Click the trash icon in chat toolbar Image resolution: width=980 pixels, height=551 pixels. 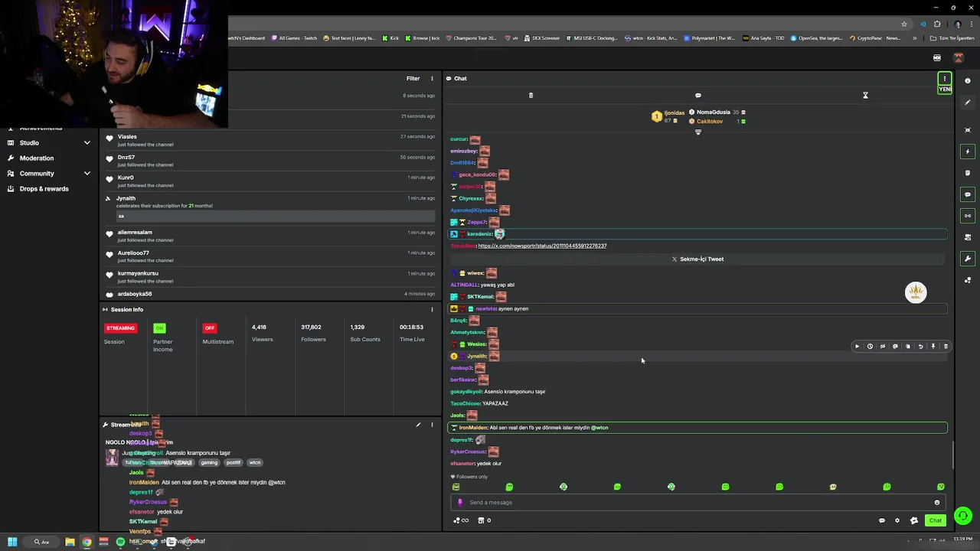[x=531, y=96]
